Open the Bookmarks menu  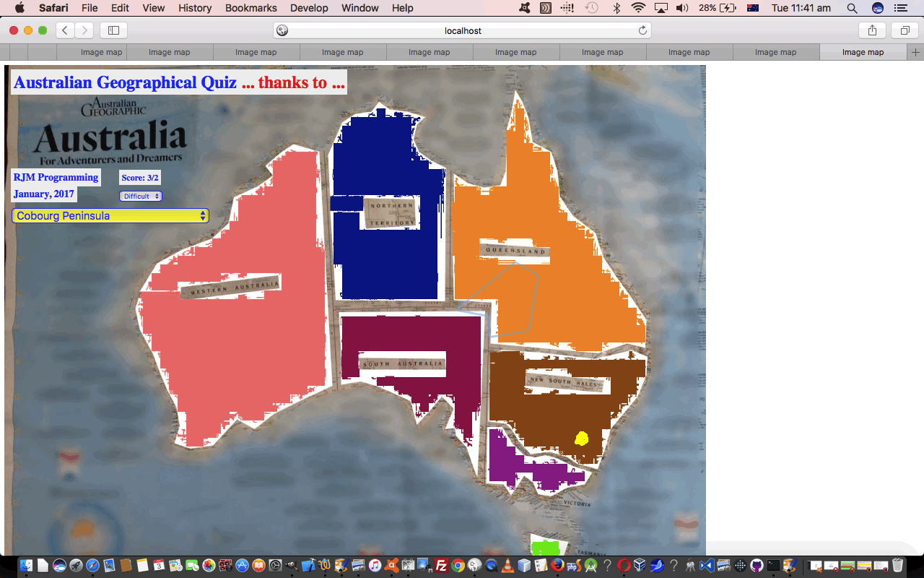(x=250, y=8)
